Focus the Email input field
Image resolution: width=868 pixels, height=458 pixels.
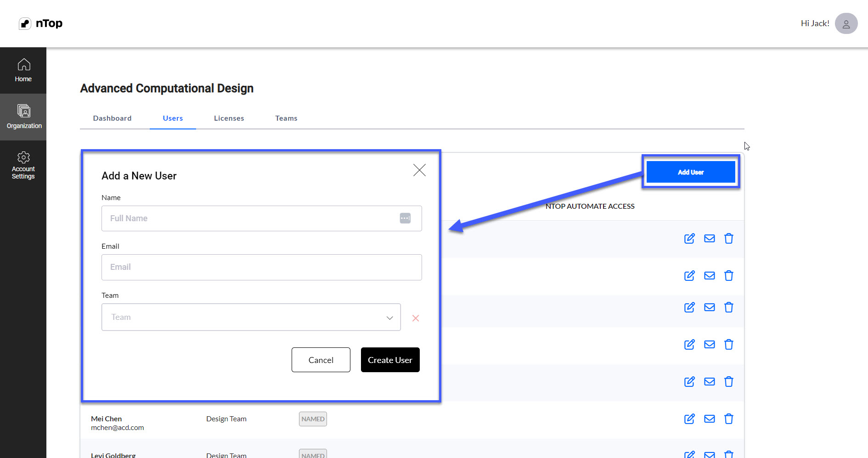click(x=262, y=267)
